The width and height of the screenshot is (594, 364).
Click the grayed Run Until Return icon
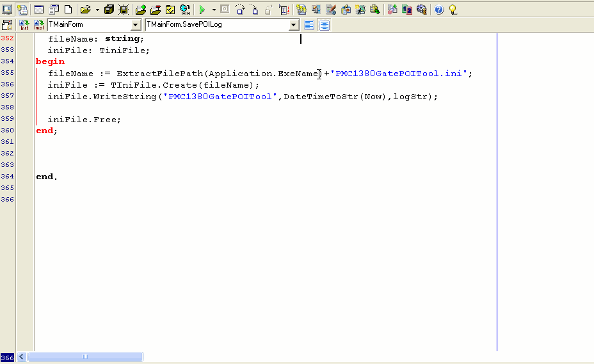point(269,10)
